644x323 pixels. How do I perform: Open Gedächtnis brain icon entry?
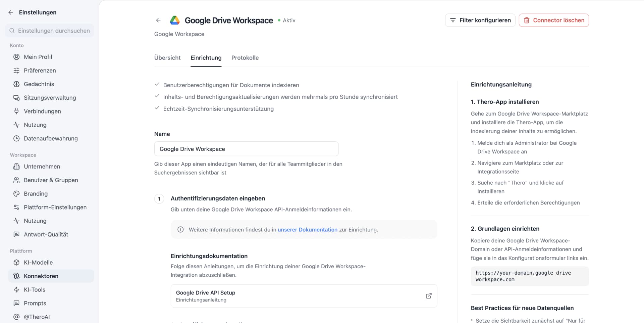51,84
